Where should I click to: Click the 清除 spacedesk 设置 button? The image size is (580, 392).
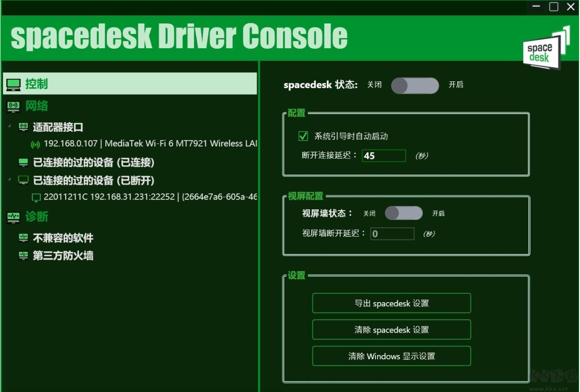(x=391, y=330)
